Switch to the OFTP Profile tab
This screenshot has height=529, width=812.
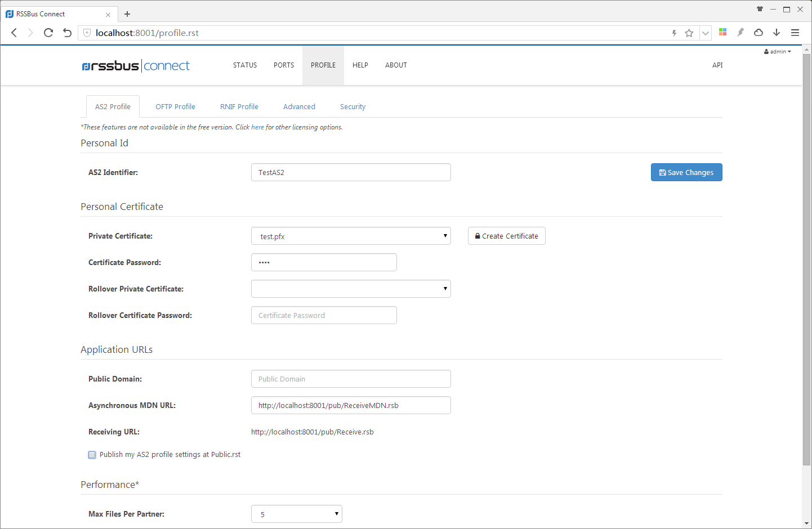[x=175, y=106]
